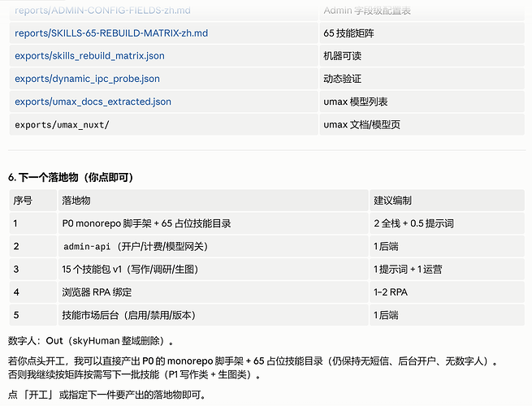532x406 pixels.
Task: Click the 序号 column header
Action: coord(33,201)
